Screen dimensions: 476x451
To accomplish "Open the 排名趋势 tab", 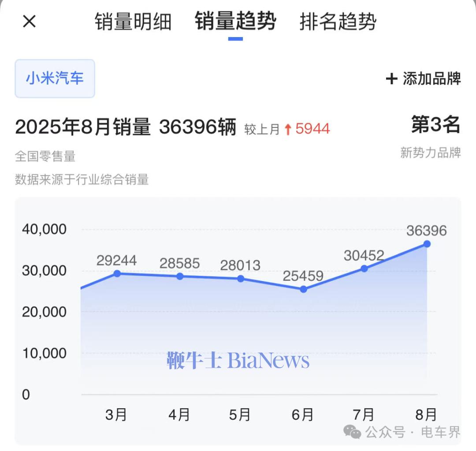I will tap(338, 22).
